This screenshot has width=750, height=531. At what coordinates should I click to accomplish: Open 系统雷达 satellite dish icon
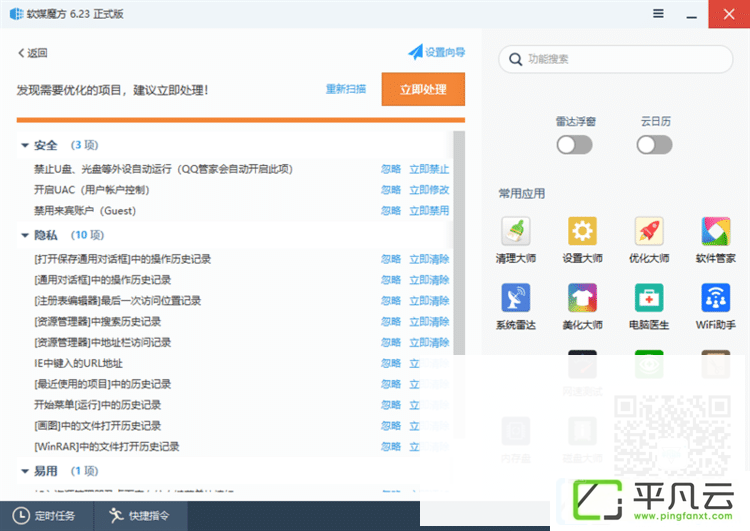[516, 298]
